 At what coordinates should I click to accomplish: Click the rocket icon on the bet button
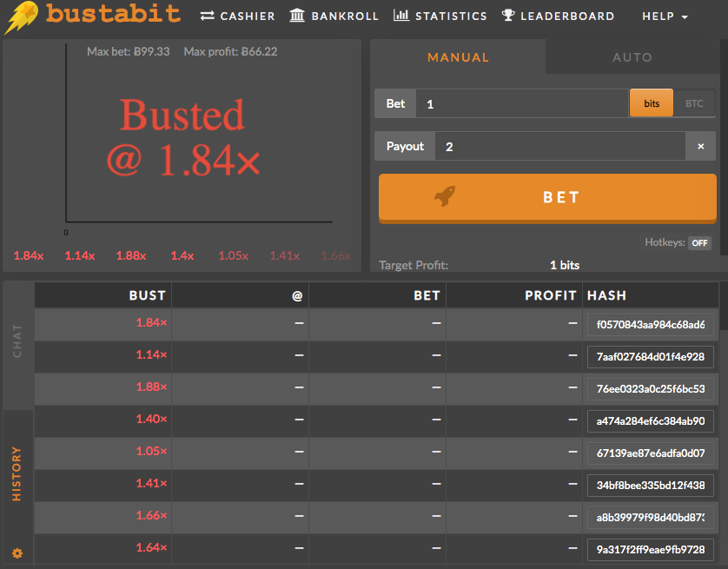click(x=446, y=197)
